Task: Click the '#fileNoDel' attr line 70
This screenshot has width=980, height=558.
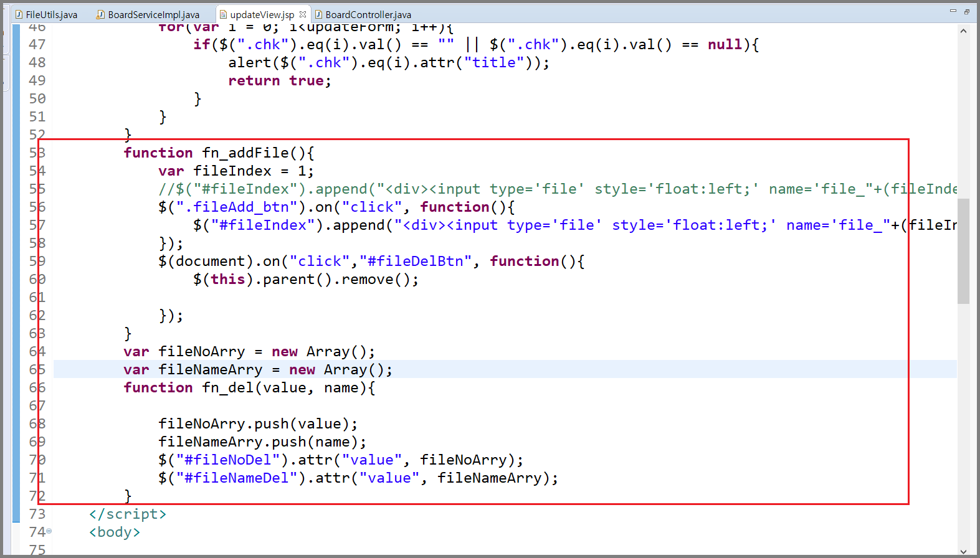Action: point(341,460)
